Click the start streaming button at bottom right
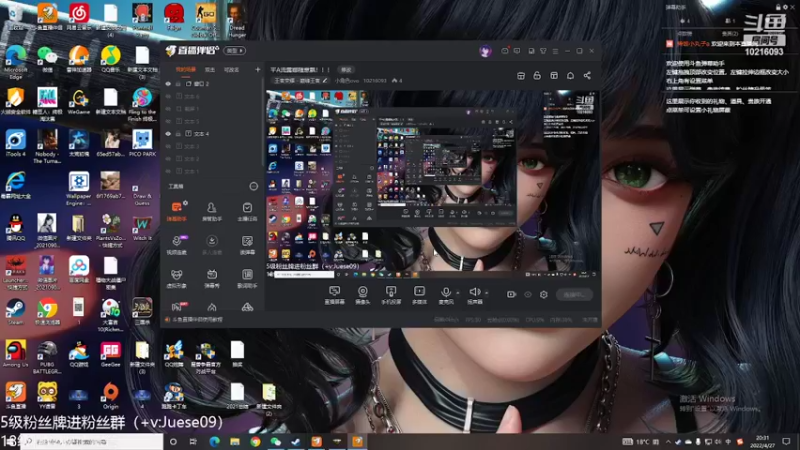Screen dimensions: 800x450 (x=574, y=294)
